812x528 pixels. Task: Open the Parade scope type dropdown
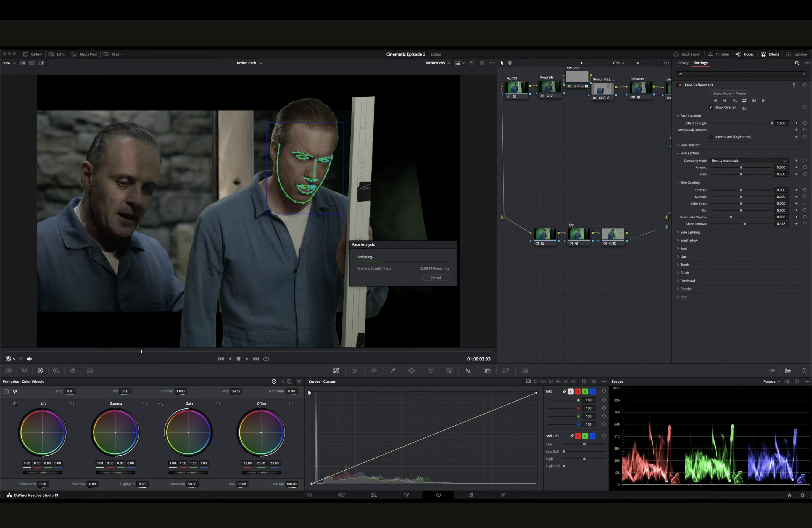pyautogui.click(x=771, y=382)
